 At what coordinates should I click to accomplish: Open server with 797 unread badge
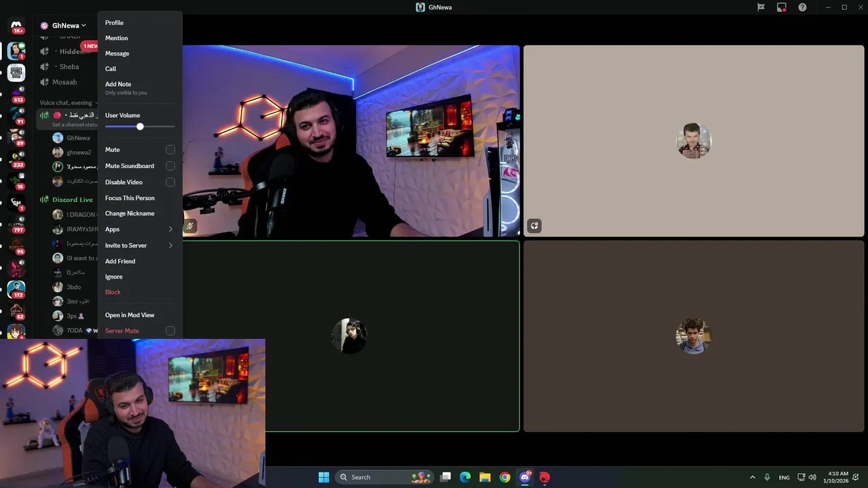coord(16,224)
